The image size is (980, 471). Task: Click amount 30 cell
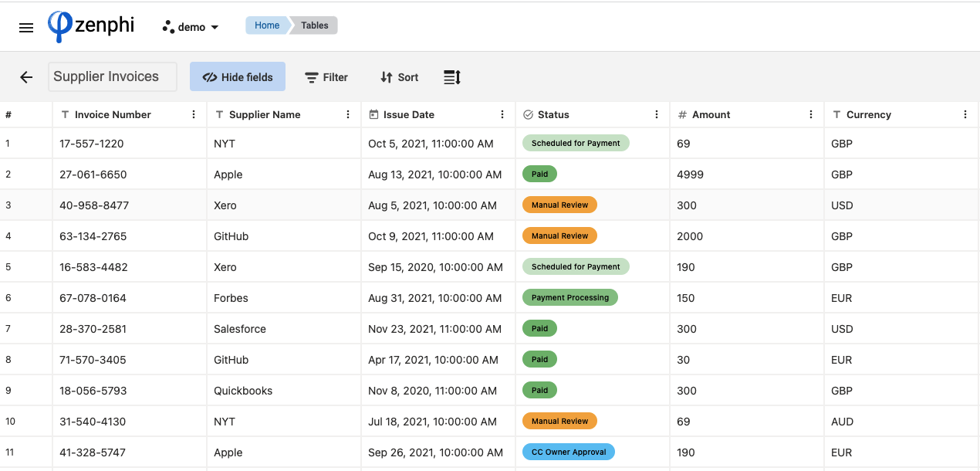(x=747, y=360)
